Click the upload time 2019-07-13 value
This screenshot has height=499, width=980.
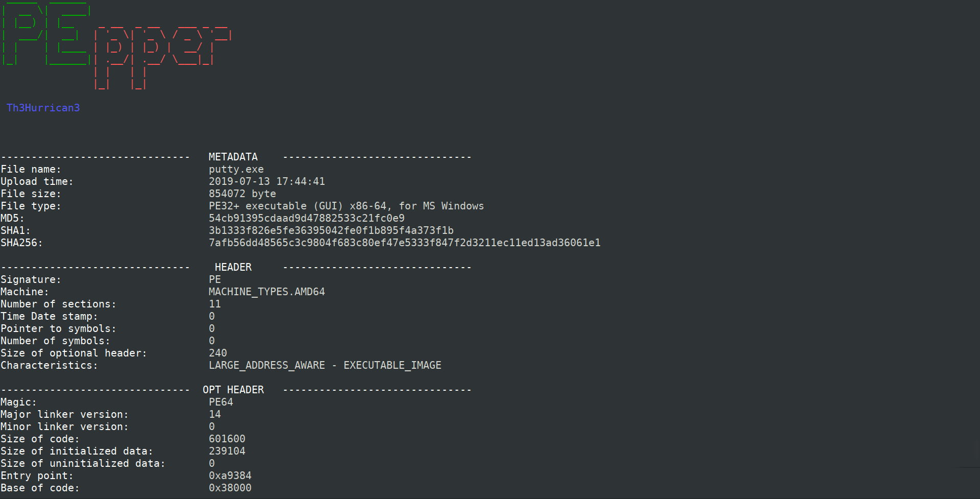[x=267, y=181]
